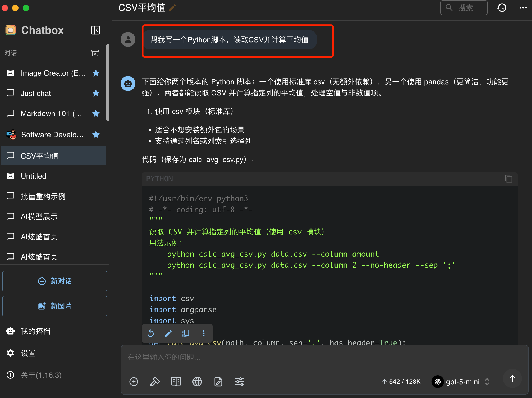Click the user avatar icon
This screenshot has height=398, width=532.
128,39
